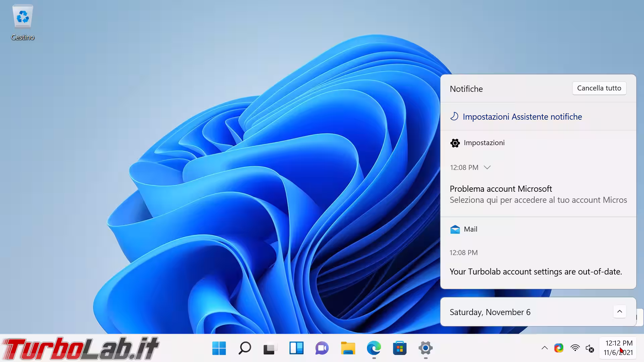Image resolution: width=644 pixels, height=362 pixels.
Task: Open the Widgets panel icon
Action: click(296, 348)
